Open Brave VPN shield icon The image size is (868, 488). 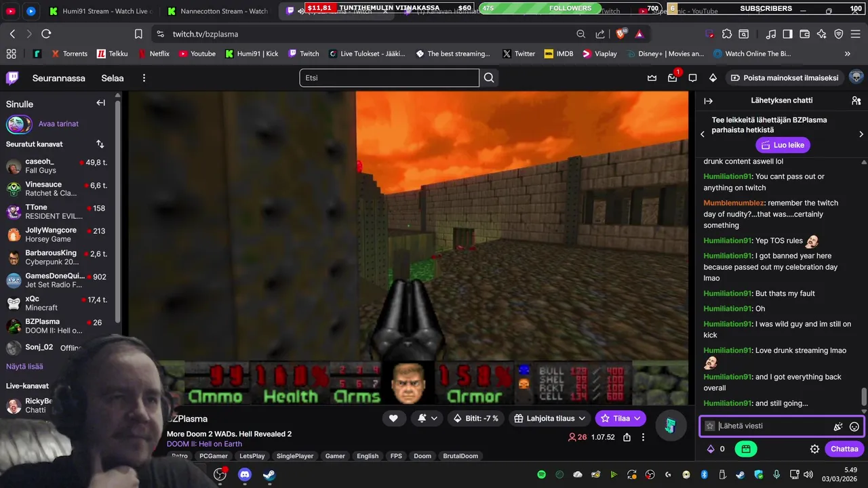tap(839, 34)
